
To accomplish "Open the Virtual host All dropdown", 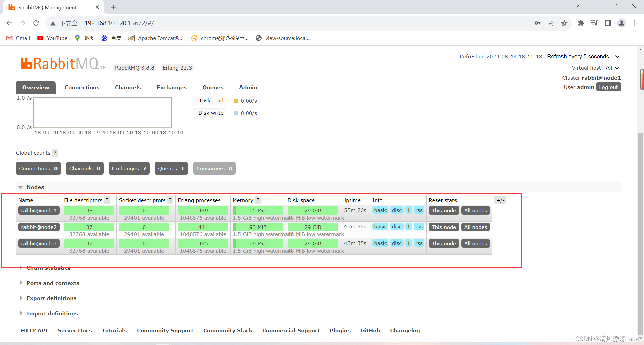I will [x=612, y=68].
